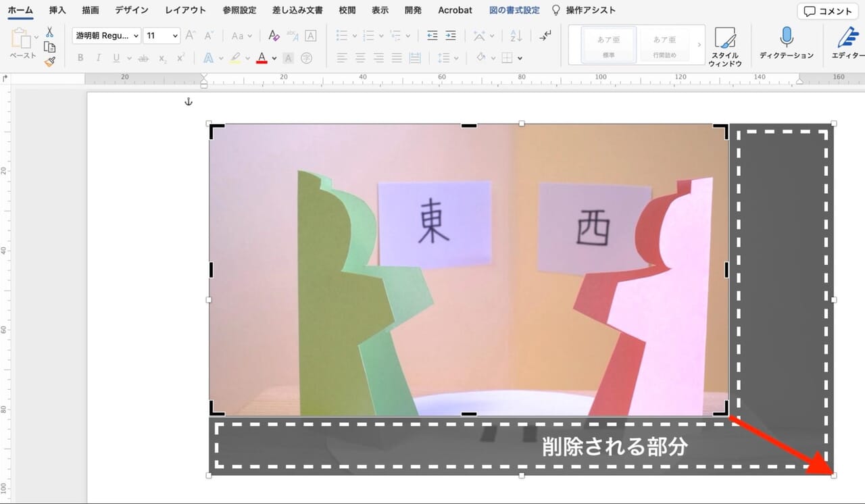Click the Cut scissors icon
Viewport: 865px width, 504px height.
coord(49,32)
